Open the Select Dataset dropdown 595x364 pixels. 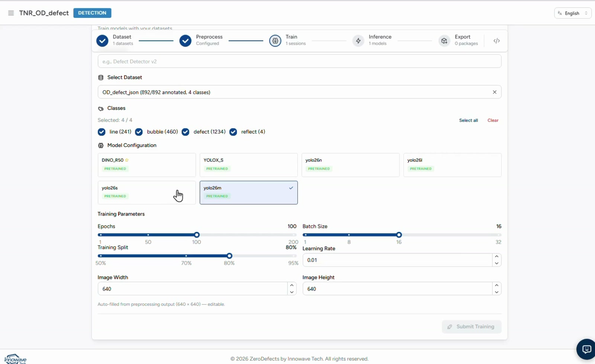tap(299, 92)
